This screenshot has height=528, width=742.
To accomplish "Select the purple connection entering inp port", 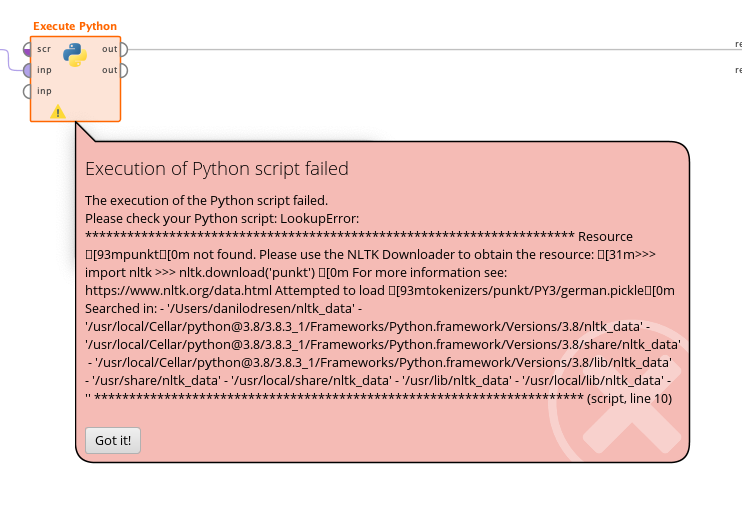I will (x=11, y=62).
